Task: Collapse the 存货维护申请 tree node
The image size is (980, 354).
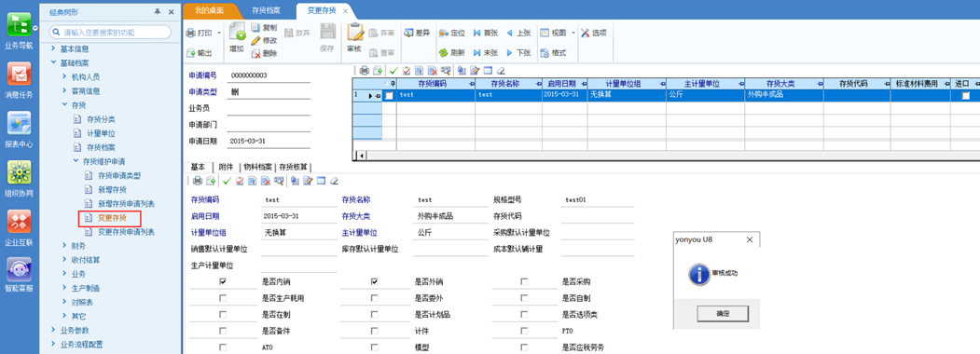Action: [x=76, y=161]
